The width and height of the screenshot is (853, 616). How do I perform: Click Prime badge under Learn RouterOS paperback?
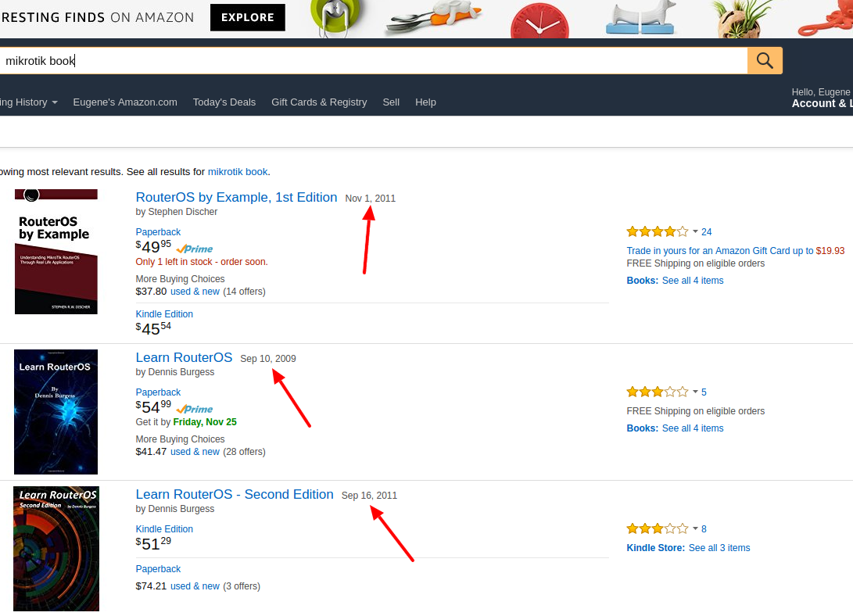(194, 409)
